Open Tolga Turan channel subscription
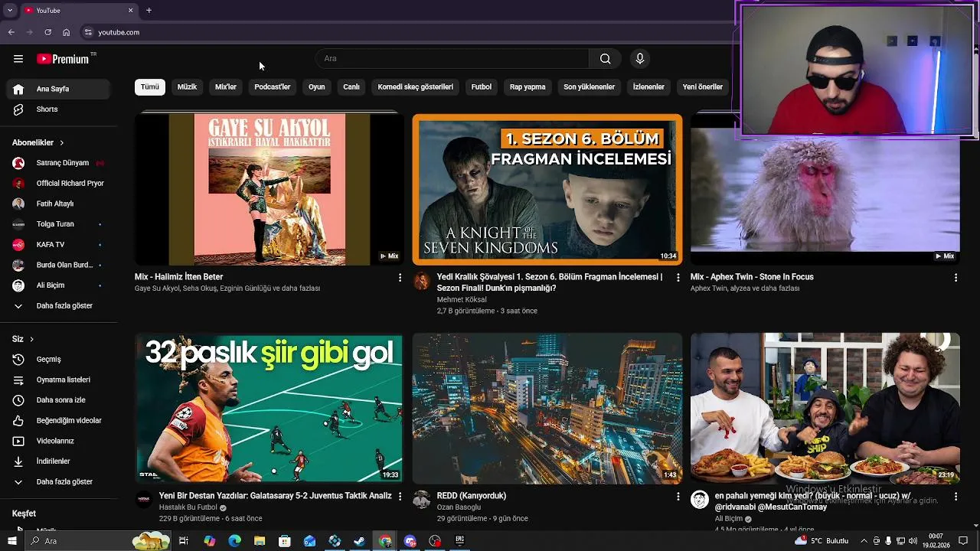980x551 pixels. point(58,224)
